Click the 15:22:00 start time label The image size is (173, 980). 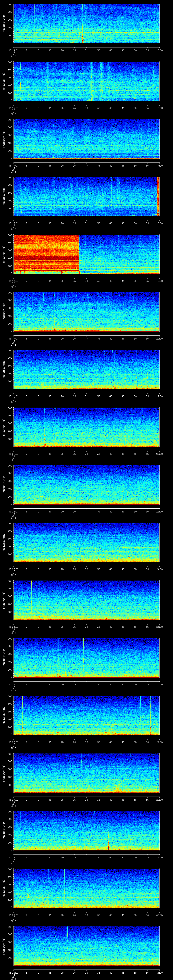pos(13,511)
